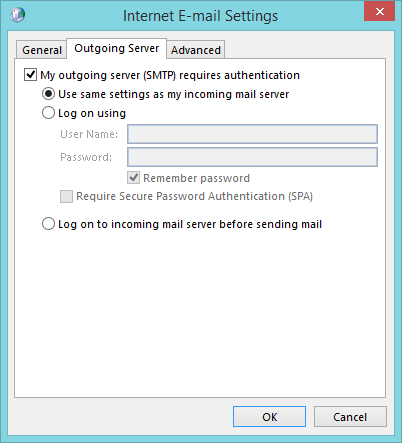Close the Internet E-mail Settings dialog
The height and width of the screenshot is (443, 402).
tap(379, 12)
